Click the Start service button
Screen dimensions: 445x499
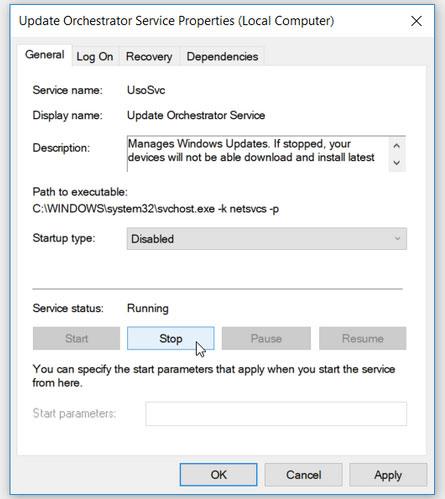76,339
